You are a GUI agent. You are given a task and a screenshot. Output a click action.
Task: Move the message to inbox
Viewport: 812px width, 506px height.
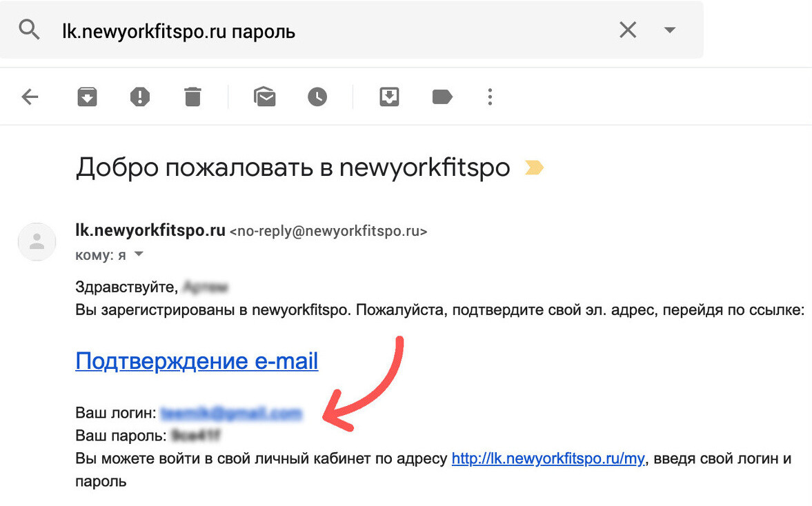(x=389, y=97)
